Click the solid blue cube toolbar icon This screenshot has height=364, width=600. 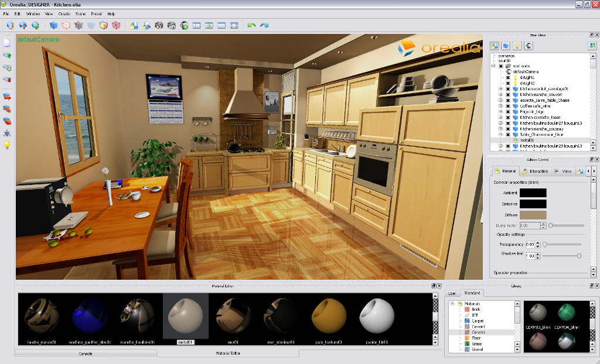[x=53, y=25]
